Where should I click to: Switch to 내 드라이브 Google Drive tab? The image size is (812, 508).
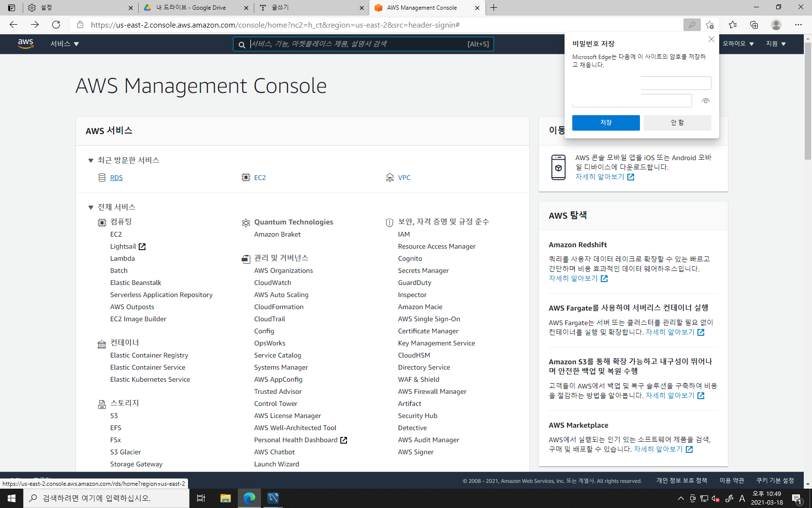pos(196,8)
